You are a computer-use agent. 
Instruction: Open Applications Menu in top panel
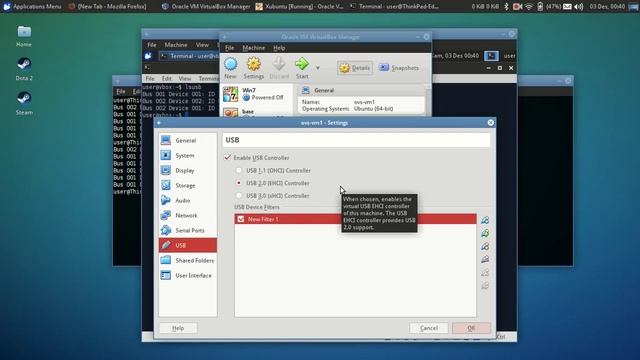[32, 7]
